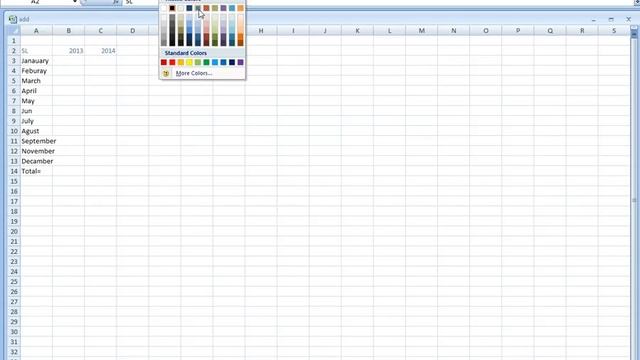Select column K header
640x360 pixels.
(357, 31)
